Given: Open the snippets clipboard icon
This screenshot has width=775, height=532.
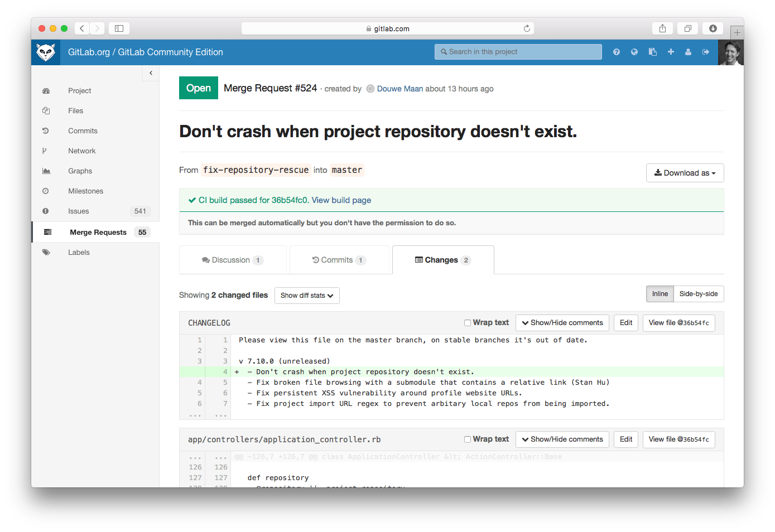Looking at the screenshot, I should click(x=652, y=51).
